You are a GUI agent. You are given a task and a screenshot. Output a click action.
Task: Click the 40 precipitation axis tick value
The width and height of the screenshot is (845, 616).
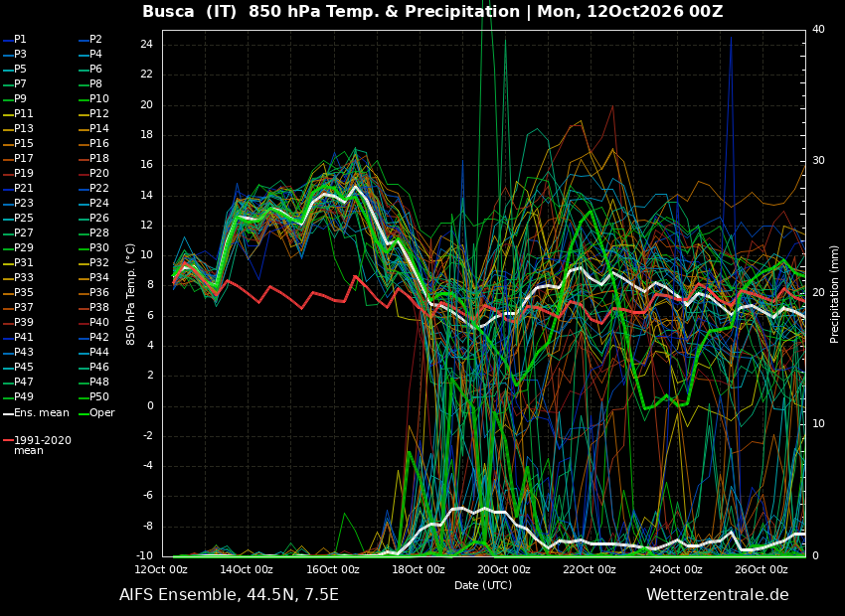pos(818,30)
